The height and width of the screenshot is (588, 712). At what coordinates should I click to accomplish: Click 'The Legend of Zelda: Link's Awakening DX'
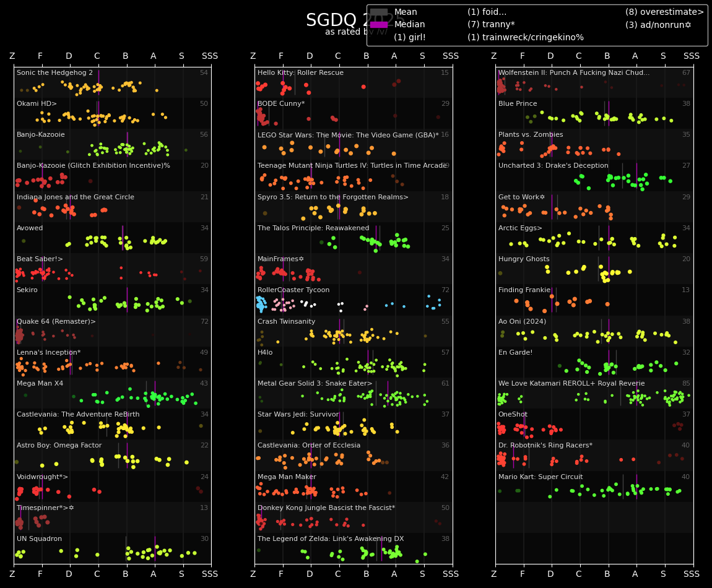pos(331,538)
